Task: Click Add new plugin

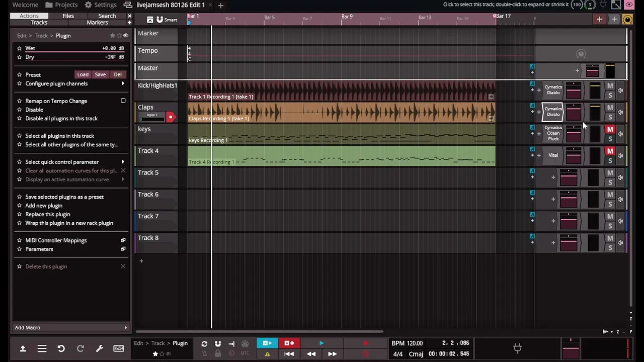Action: tap(44, 206)
